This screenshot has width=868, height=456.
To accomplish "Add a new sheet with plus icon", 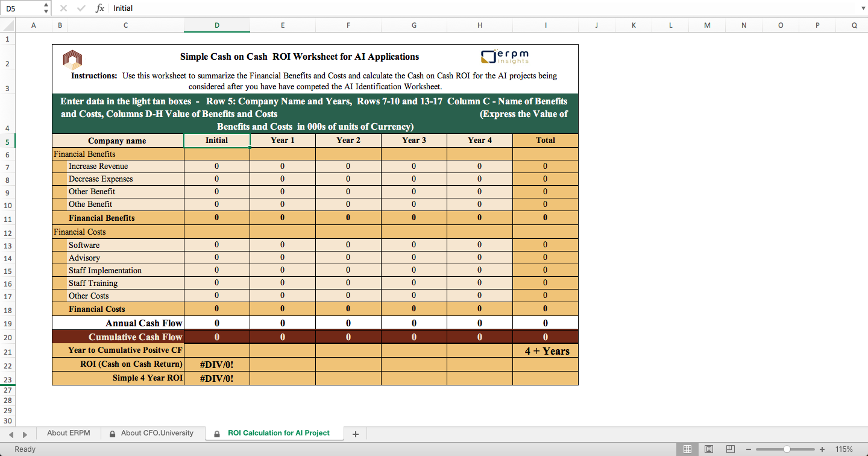I will pos(356,434).
